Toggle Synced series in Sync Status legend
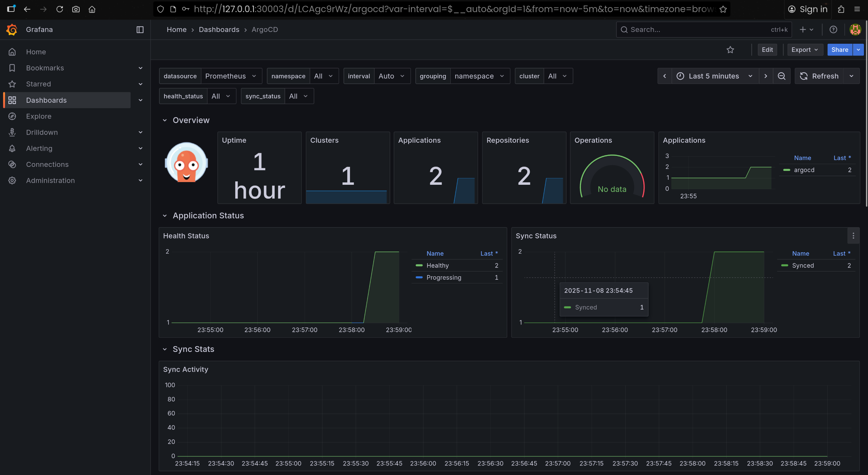This screenshot has height=475, width=868. tap(803, 265)
